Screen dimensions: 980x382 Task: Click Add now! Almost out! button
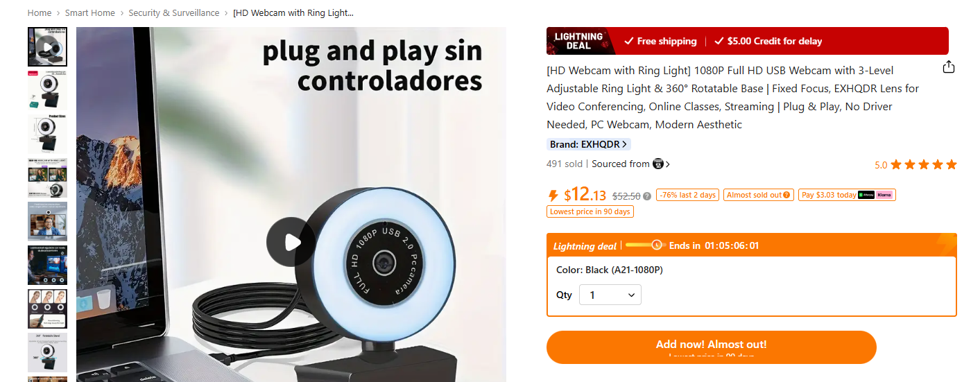tap(712, 347)
